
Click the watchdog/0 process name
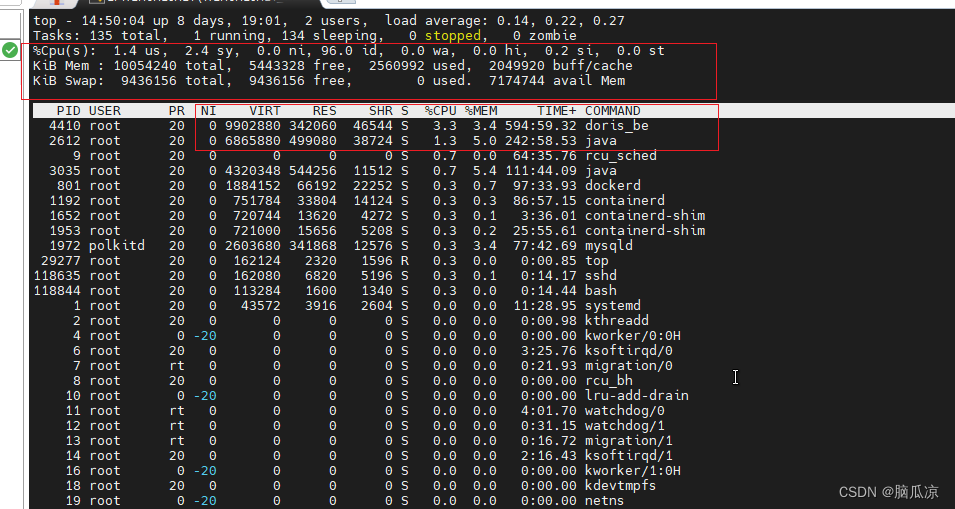[x=624, y=410]
